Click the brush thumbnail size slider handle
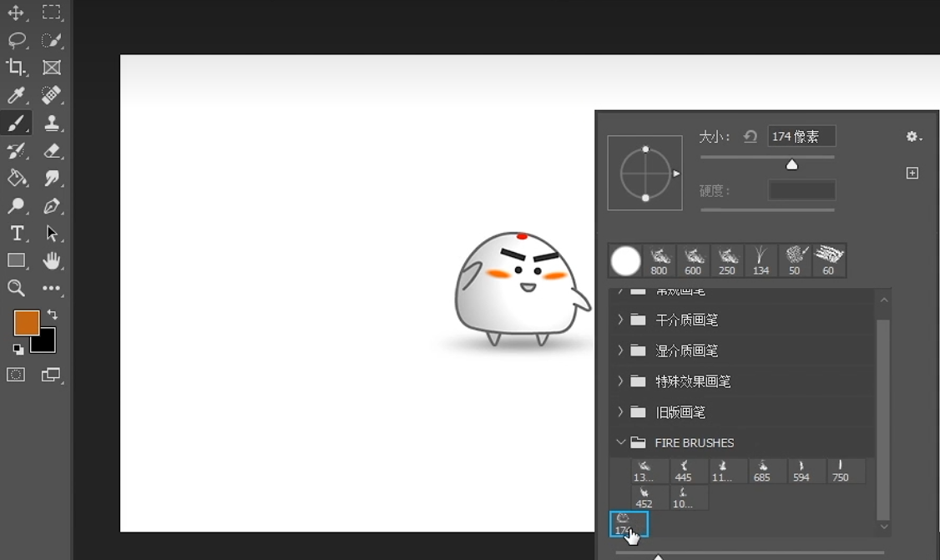940x560 pixels. pyautogui.click(x=658, y=557)
